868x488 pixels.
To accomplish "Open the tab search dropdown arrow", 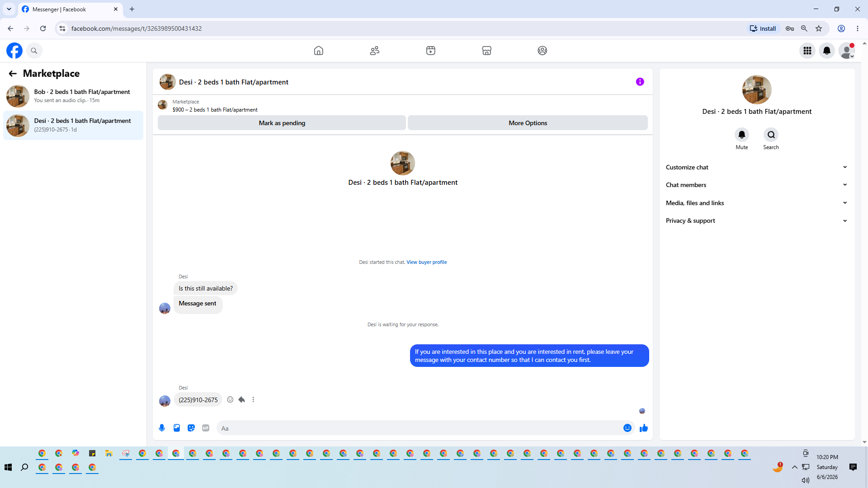I will pyautogui.click(x=9, y=9).
